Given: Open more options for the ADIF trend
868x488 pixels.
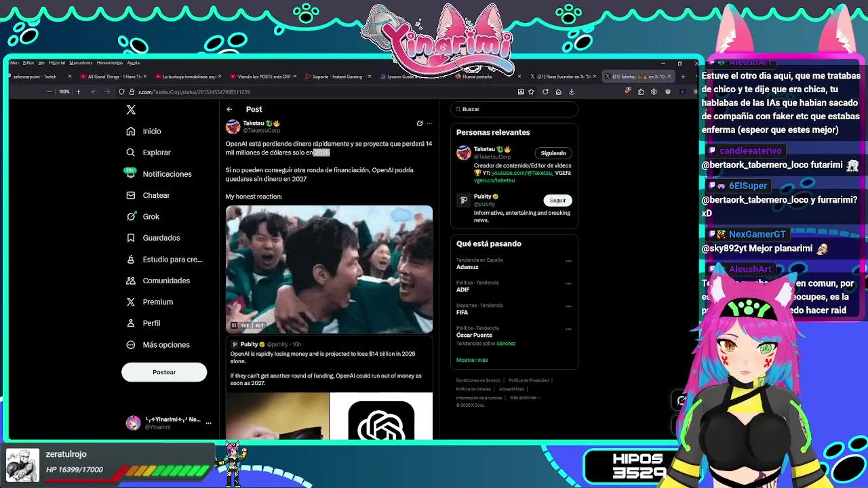Looking at the screenshot, I should coord(568,283).
